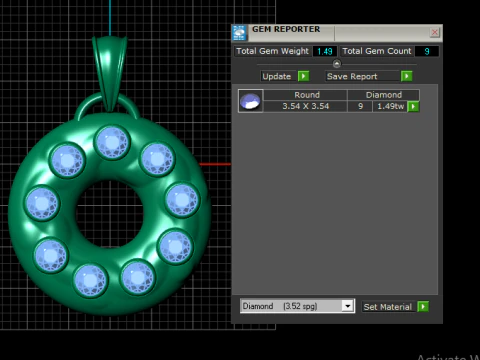Click the green arrow next to Update
This screenshot has width=480, height=360.
tap(303, 76)
